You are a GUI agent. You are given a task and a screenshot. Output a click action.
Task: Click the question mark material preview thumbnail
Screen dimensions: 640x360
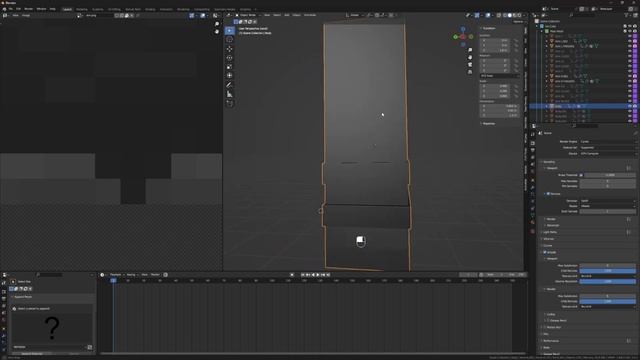pyautogui.click(x=52, y=328)
